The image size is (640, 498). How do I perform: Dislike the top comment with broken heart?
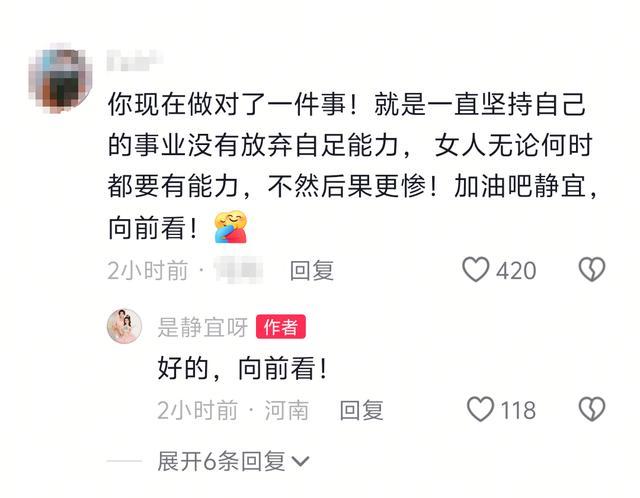click(x=592, y=269)
